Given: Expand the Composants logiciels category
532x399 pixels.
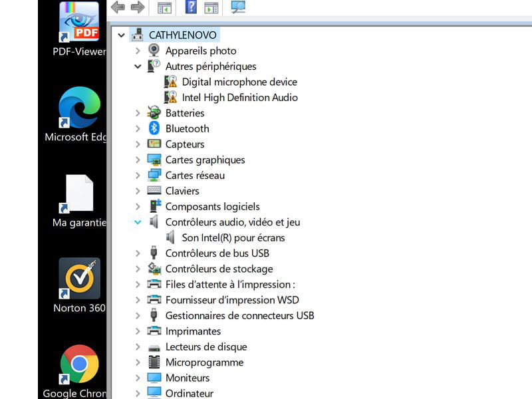Looking at the screenshot, I should point(138,207).
